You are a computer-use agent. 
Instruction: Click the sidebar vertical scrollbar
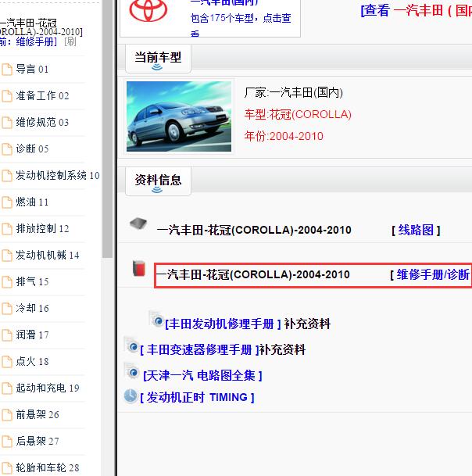108,129
